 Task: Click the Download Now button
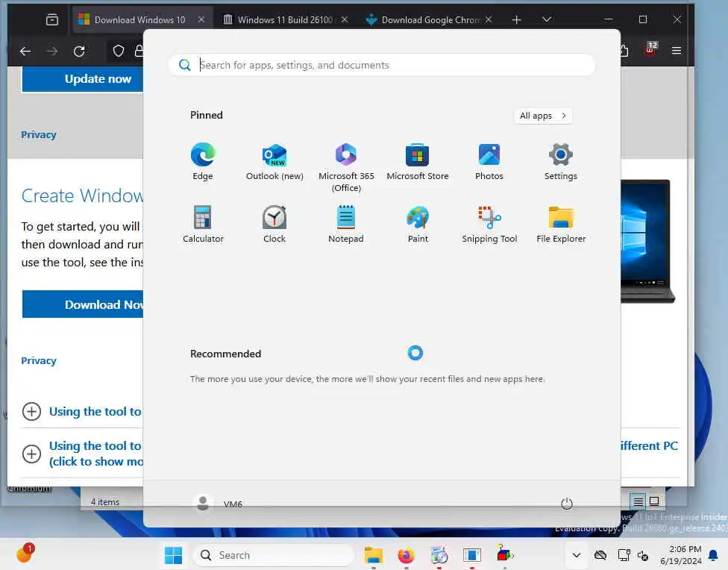[83, 304]
